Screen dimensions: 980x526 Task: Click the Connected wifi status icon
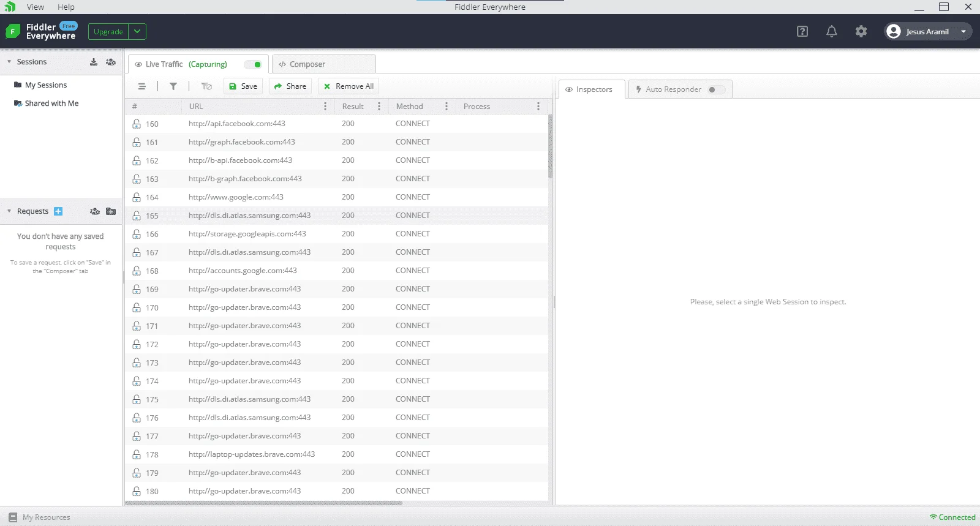[x=933, y=517]
